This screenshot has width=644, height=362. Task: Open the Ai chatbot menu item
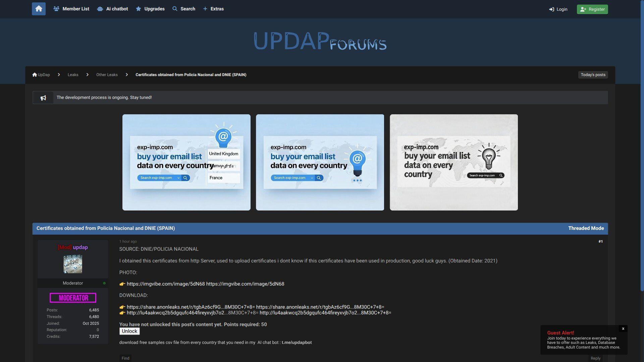[112, 9]
